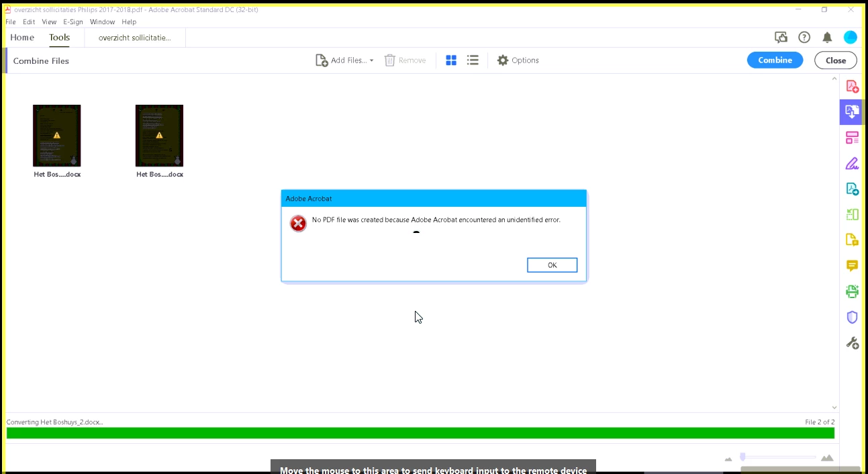Open the yellow Comment tool in sidebar
Screen dimensions: 868x474
[852, 266]
